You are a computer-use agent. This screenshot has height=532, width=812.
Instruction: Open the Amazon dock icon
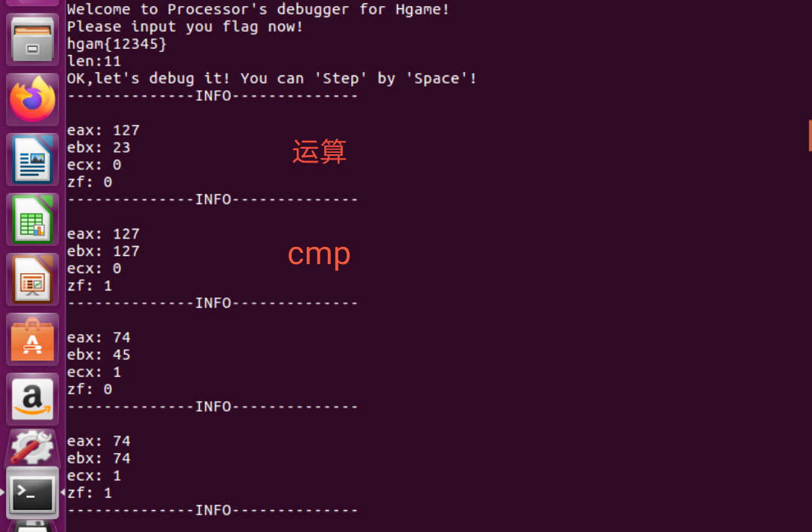pos(32,399)
